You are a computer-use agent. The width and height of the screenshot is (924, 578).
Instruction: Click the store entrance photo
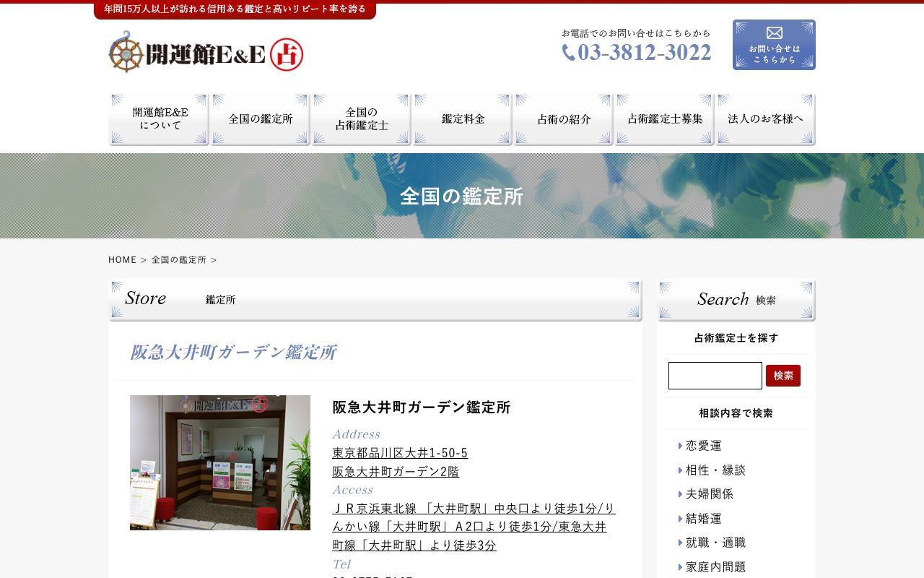220,462
